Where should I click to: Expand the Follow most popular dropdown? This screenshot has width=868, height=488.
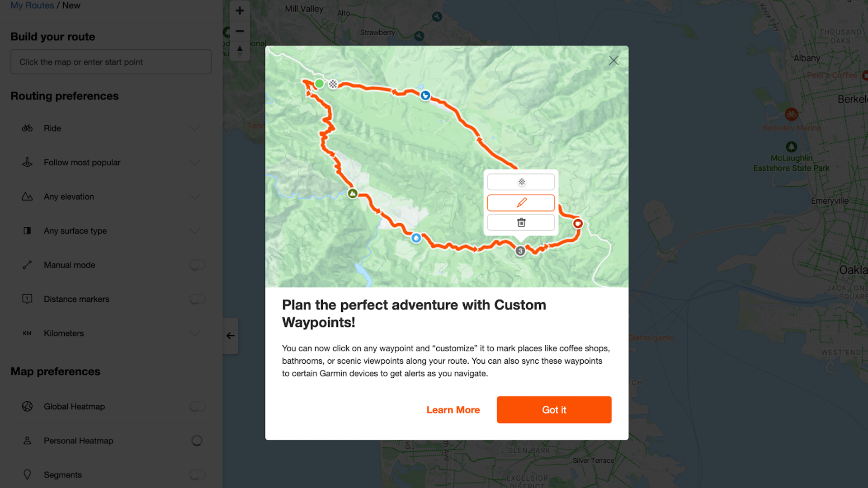click(x=195, y=162)
